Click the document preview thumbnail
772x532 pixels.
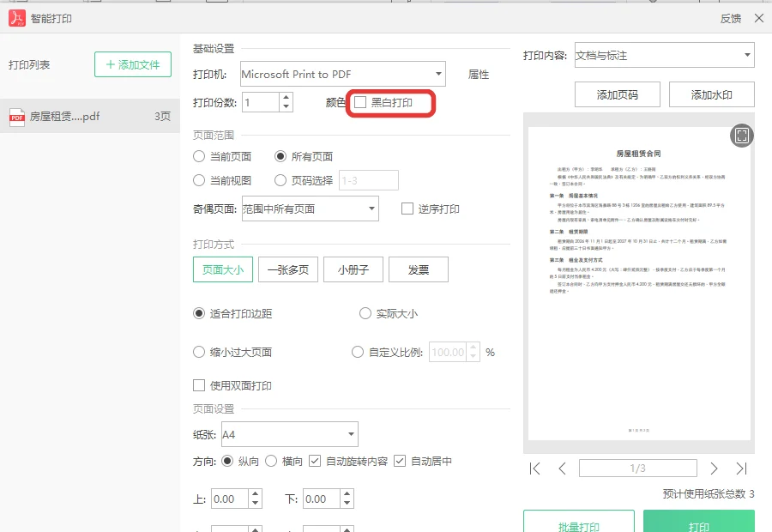639,284
